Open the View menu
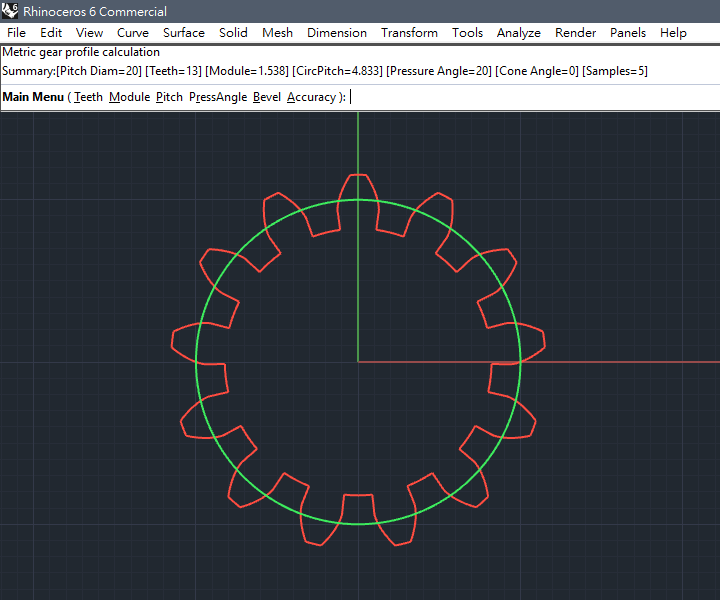Image resolution: width=720 pixels, height=600 pixels. 89,33
